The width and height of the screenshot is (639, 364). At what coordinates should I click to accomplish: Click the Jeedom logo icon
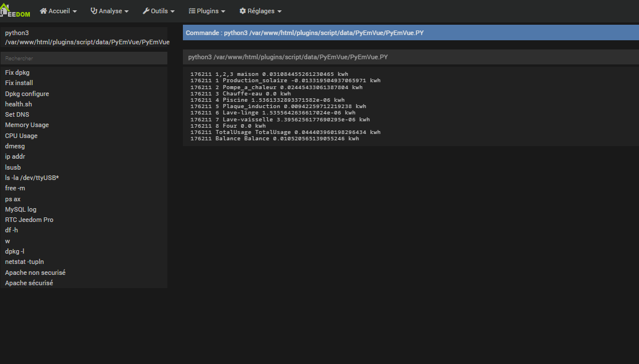[x=15, y=10]
